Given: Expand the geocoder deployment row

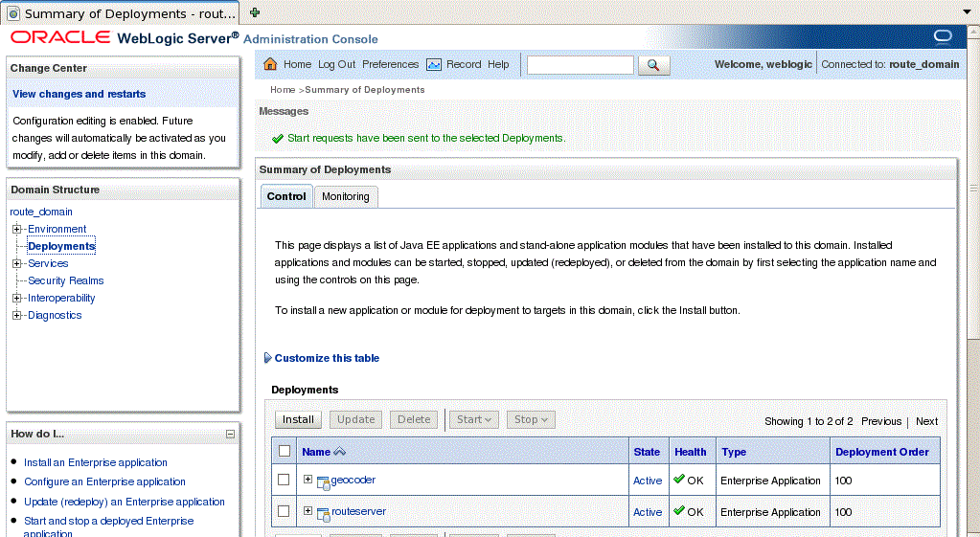Looking at the screenshot, I should pos(308,479).
